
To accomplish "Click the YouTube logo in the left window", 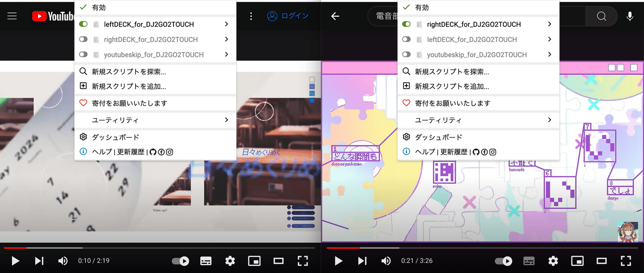I will (53, 16).
